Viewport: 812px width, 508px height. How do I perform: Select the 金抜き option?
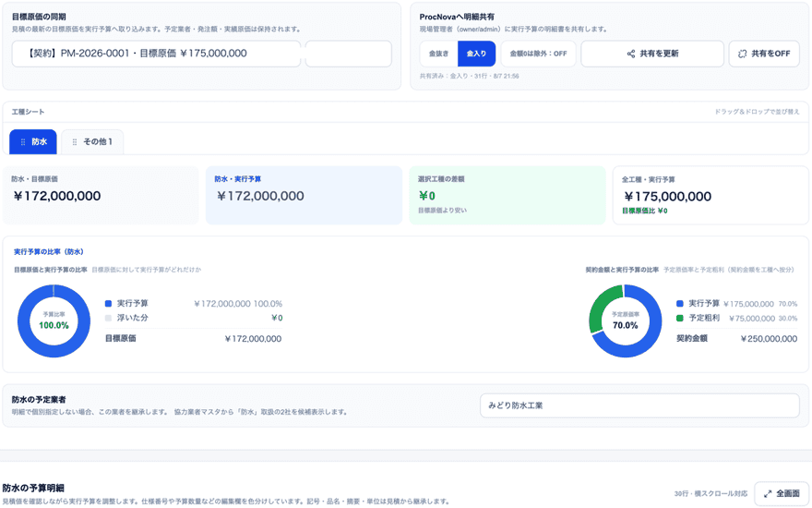(x=438, y=54)
